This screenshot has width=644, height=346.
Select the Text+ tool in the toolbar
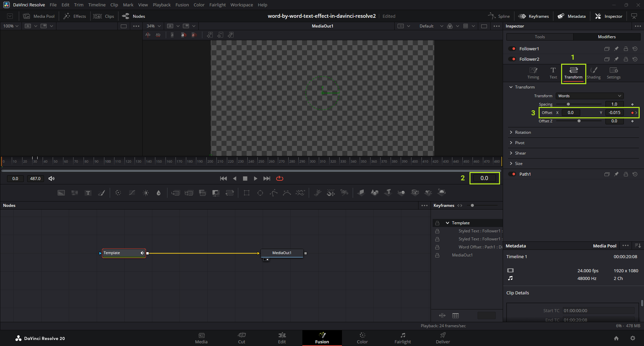click(88, 193)
